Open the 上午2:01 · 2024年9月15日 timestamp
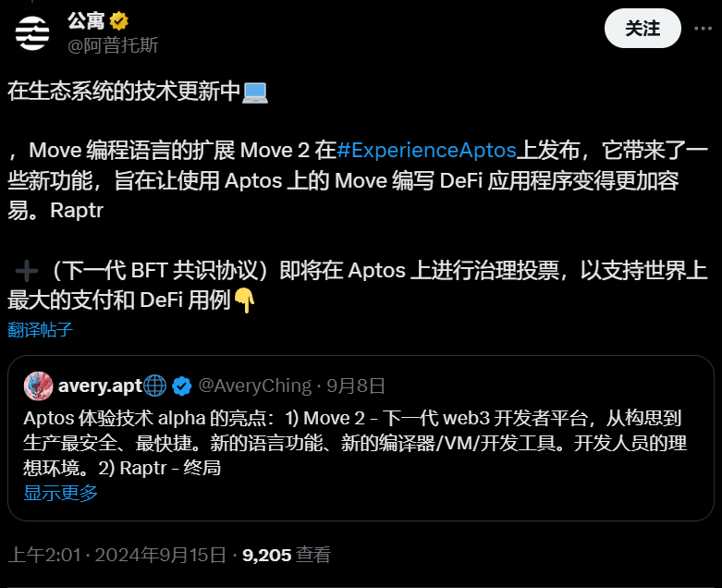Screen dimensions: 722x588 coord(117,555)
